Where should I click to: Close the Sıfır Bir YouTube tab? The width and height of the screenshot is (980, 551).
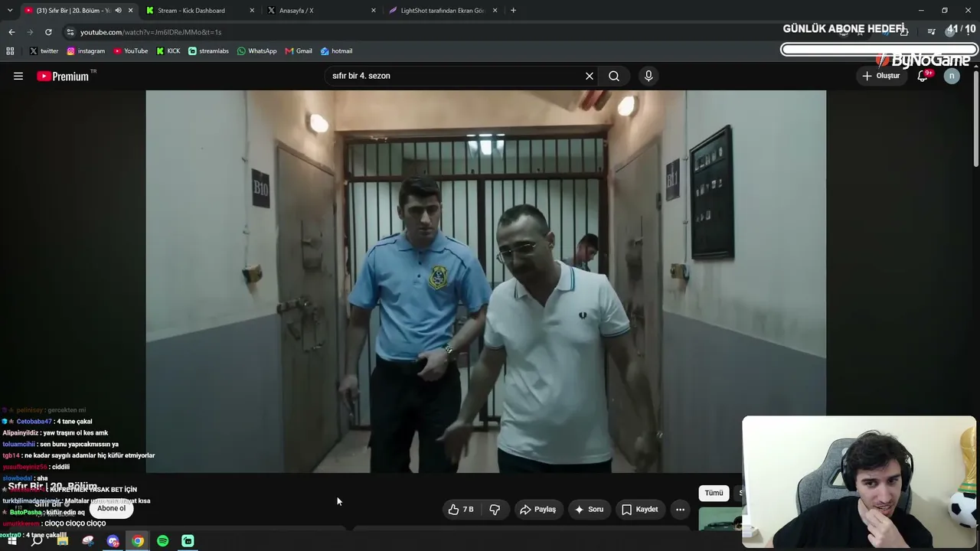tap(131, 11)
